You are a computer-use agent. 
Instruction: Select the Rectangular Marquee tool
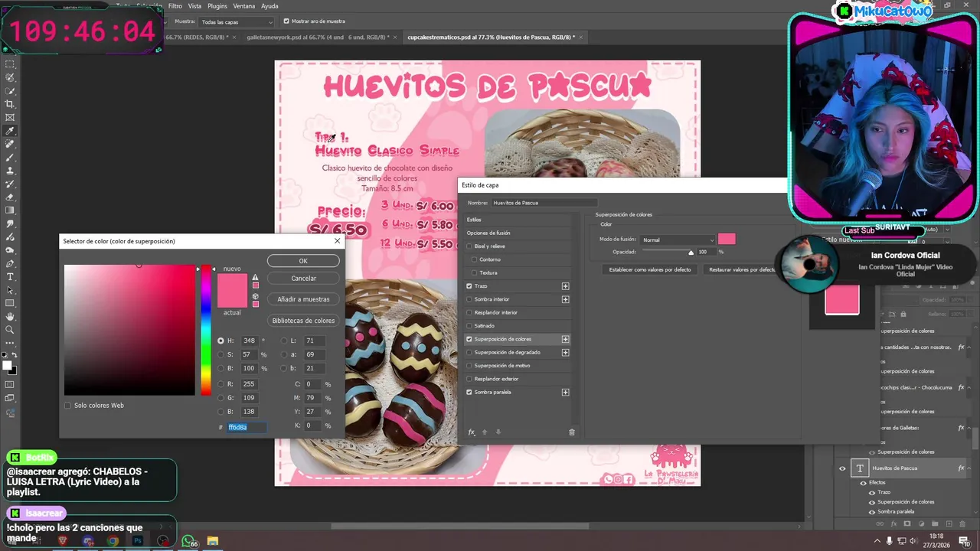click(x=10, y=64)
